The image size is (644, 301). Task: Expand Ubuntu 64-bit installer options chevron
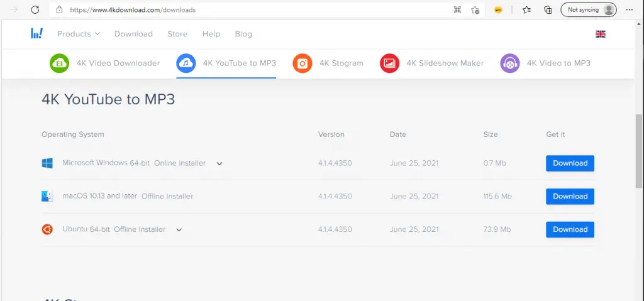click(x=179, y=230)
